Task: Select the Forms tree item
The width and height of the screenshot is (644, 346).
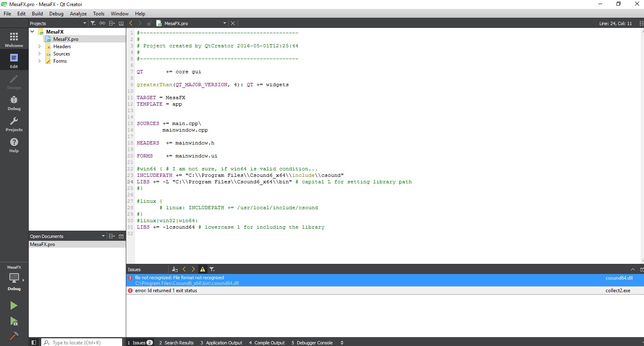Action: click(x=60, y=61)
